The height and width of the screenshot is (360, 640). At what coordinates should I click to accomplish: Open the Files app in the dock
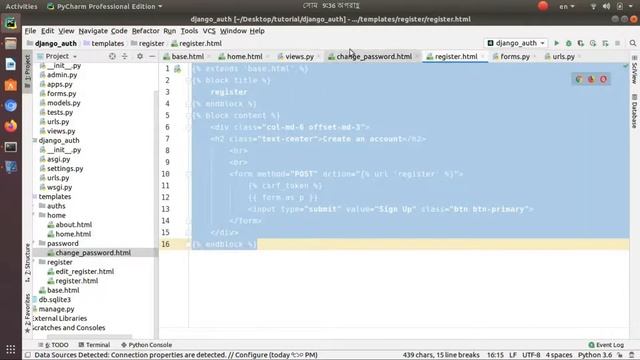point(11,43)
